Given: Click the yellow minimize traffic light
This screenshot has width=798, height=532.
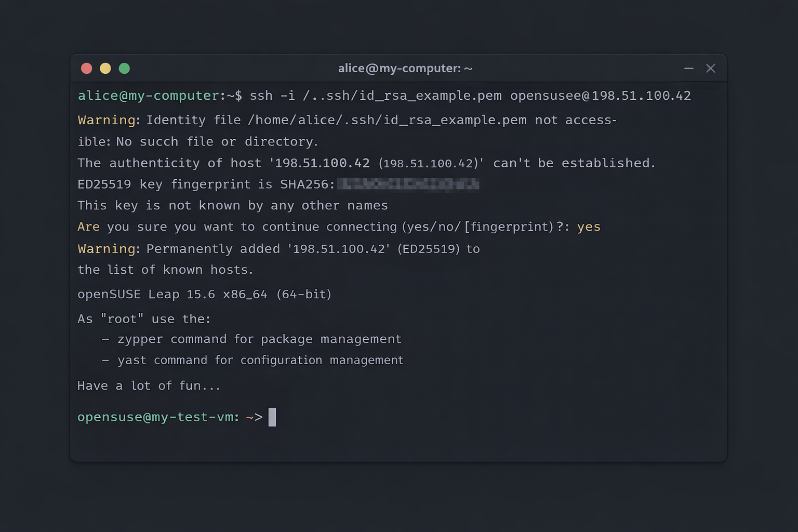Looking at the screenshot, I should point(105,68).
